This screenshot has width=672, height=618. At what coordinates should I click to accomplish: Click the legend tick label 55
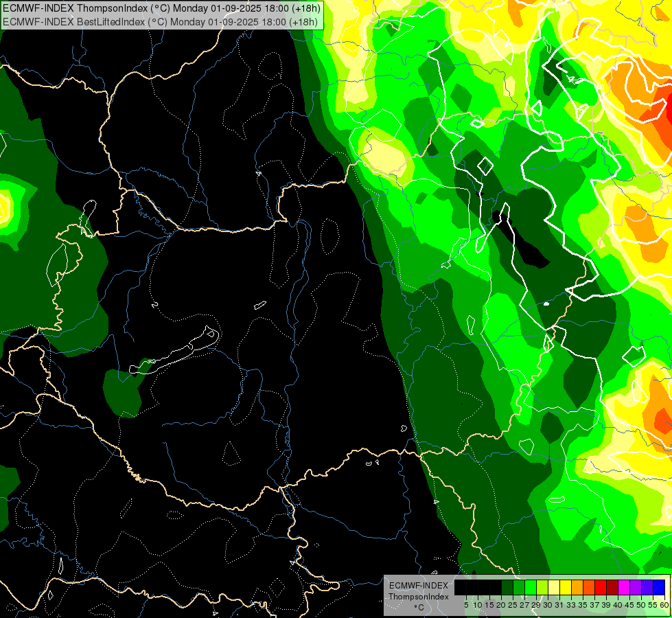coord(653,605)
